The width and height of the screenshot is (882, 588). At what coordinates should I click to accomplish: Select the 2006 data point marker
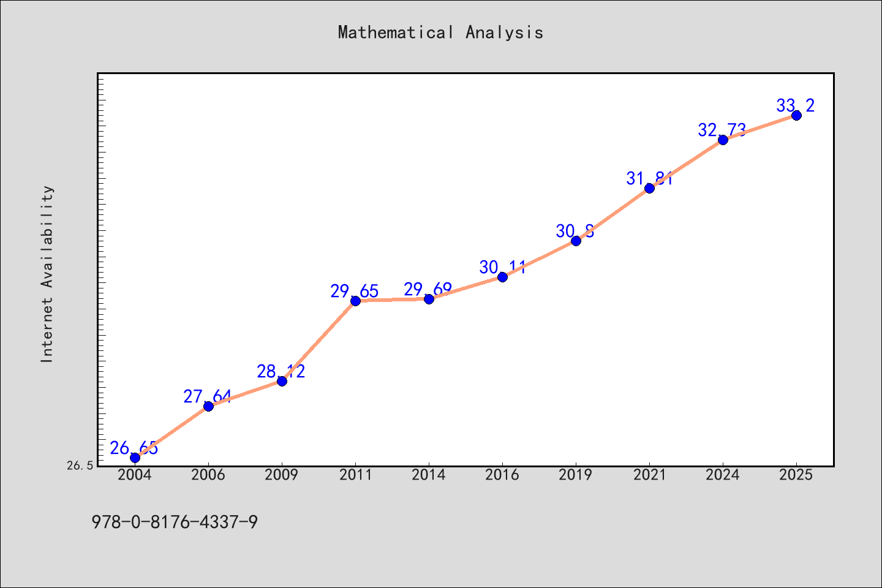208,406
